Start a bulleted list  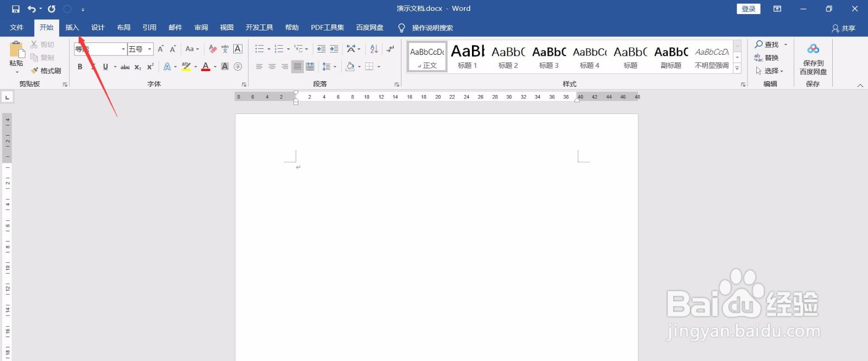point(259,49)
